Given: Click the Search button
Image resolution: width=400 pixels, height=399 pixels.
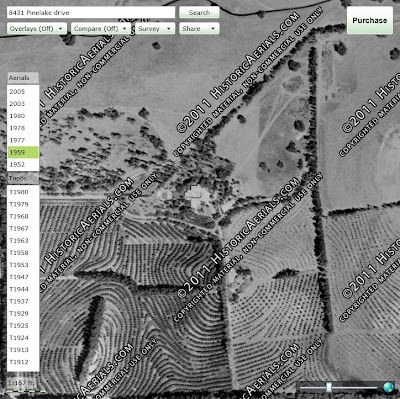Looking at the screenshot, I should click(x=199, y=13).
